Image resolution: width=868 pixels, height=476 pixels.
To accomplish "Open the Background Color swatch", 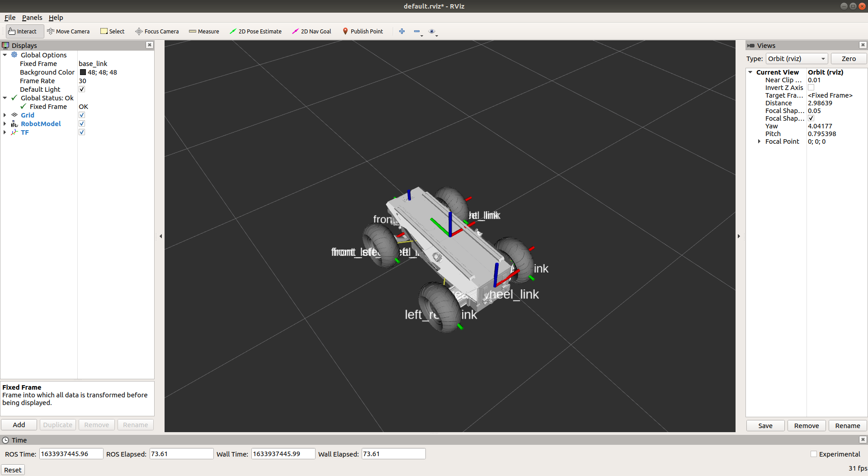I will pyautogui.click(x=83, y=72).
